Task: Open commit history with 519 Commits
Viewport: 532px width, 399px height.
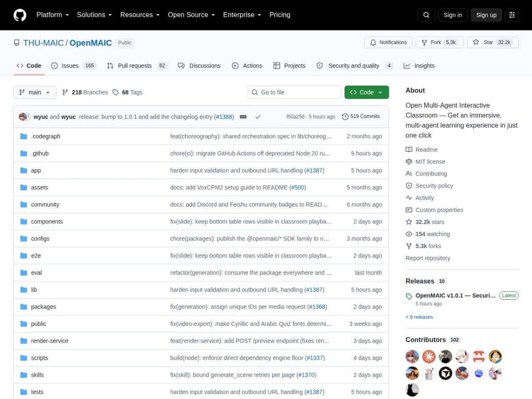Action: 361,117
